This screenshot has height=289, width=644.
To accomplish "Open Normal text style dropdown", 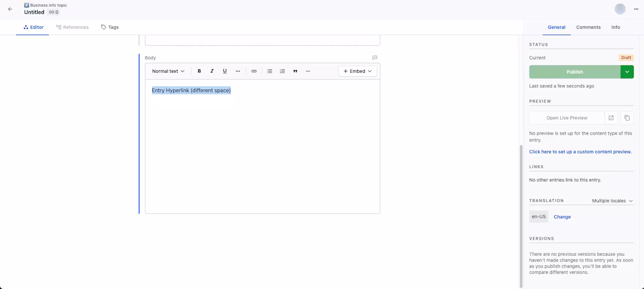I will point(168,71).
